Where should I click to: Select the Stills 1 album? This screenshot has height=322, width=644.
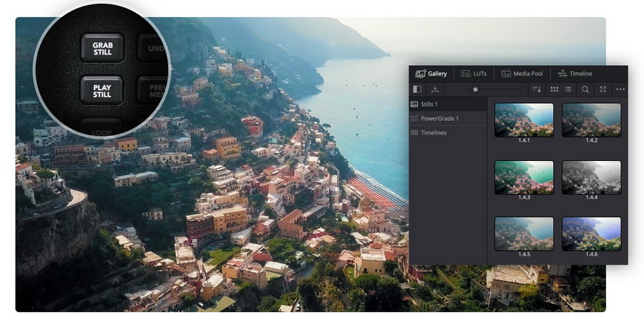click(448, 104)
